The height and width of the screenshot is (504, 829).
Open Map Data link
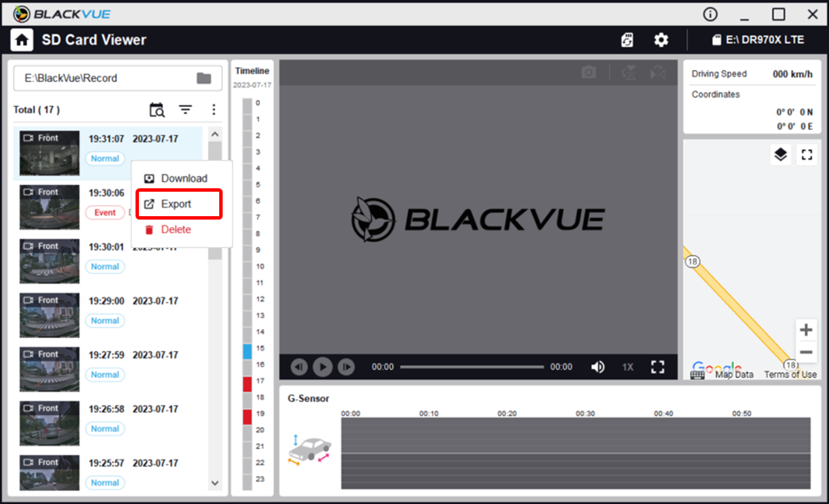pyautogui.click(x=734, y=374)
